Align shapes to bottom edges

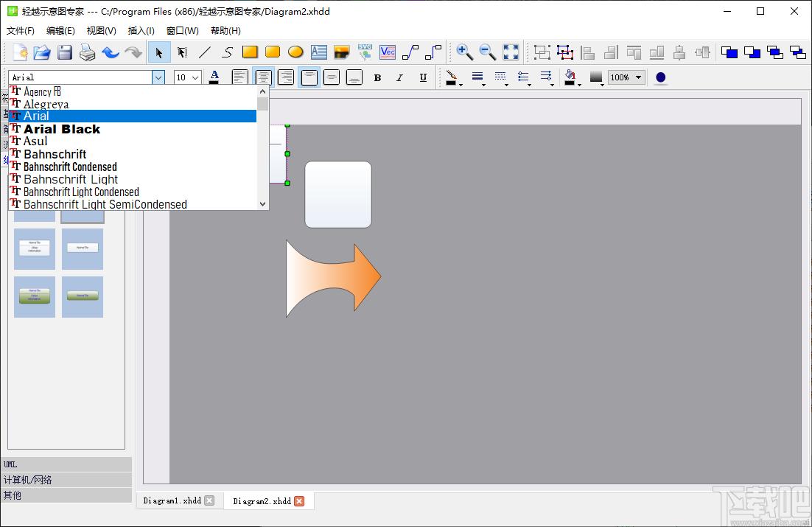pyautogui.click(x=657, y=52)
